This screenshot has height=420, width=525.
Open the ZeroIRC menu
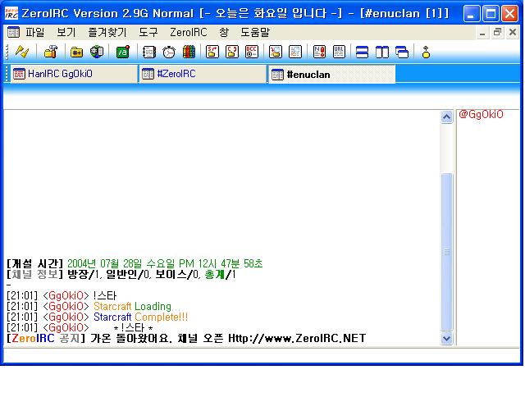tap(189, 32)
